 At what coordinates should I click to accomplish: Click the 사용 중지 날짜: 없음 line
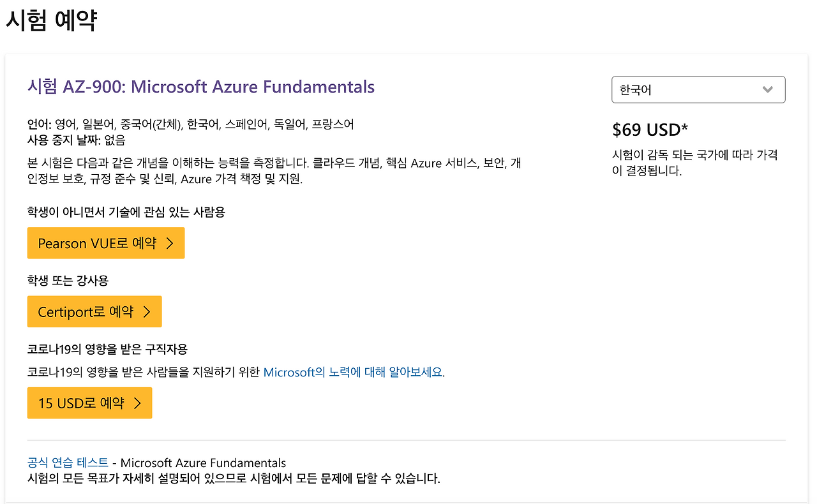pos(77,140)
